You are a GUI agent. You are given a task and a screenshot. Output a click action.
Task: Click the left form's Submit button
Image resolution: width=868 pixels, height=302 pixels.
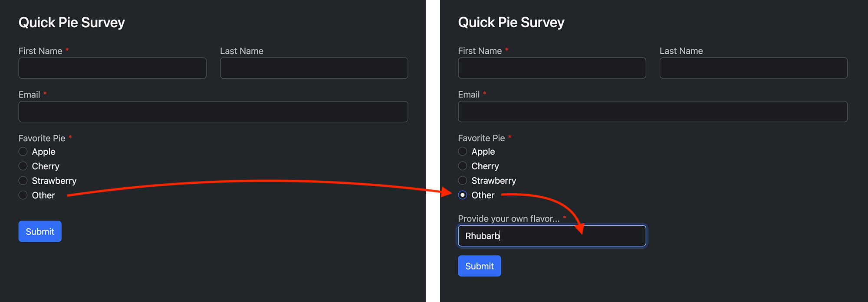click(x=39, y=231)
